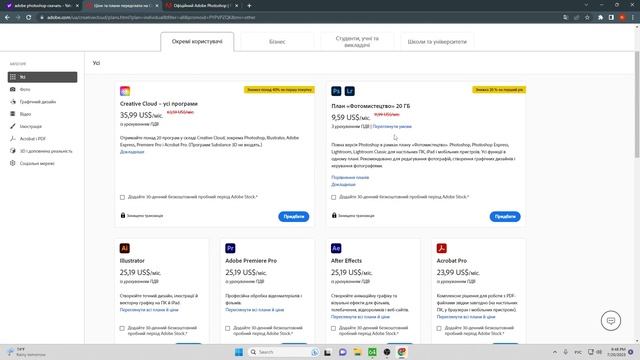
Task: Bookmark this page with the star icon
Action: coord(587,18)
